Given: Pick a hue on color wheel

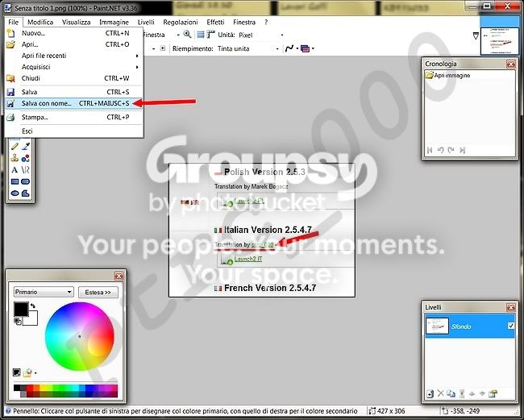Looking at the screenshot, I should tap(80, 336).
